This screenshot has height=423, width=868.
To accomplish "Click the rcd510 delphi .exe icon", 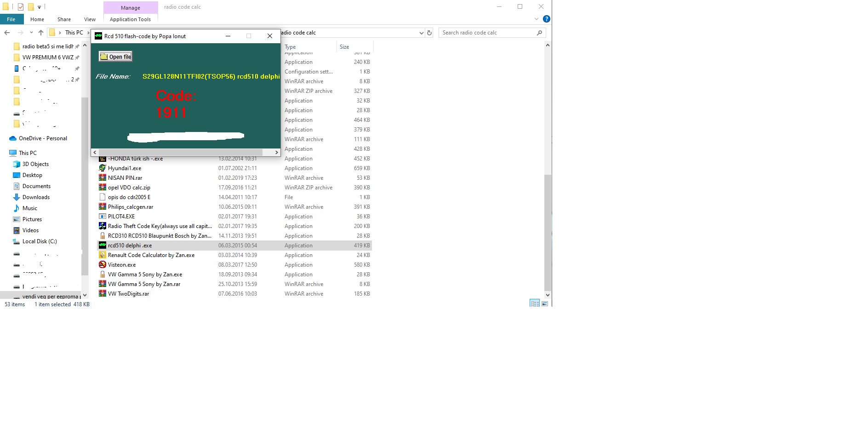I will (x=103, y=246).
